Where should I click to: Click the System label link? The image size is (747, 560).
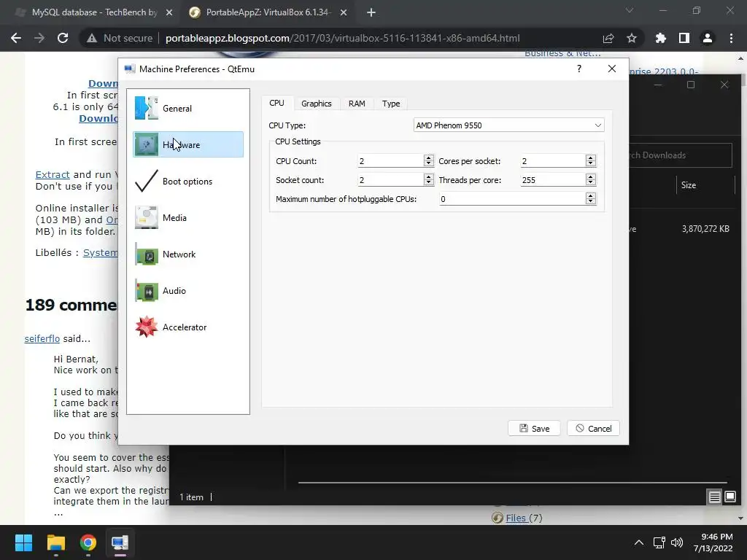[101, 253]
